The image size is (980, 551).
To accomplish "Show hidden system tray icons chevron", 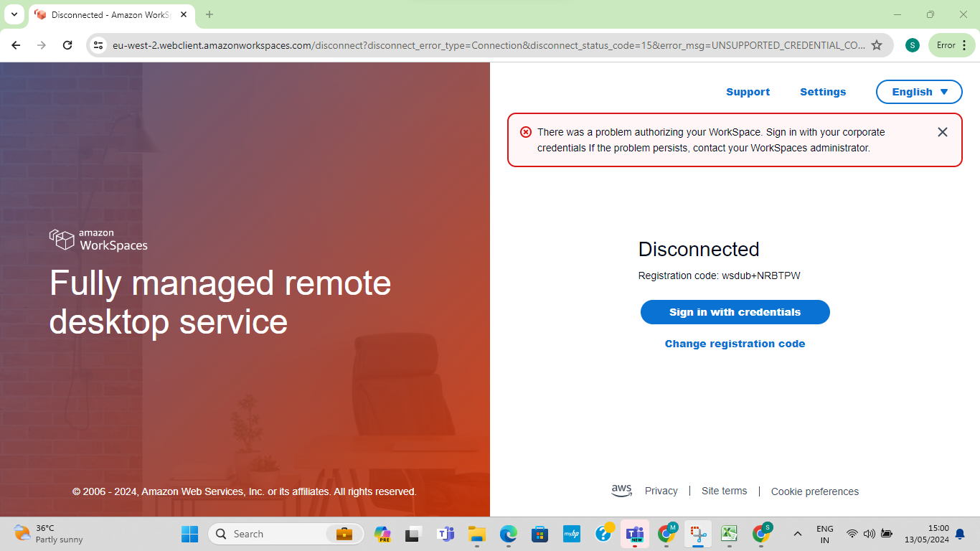I will 797,534.
